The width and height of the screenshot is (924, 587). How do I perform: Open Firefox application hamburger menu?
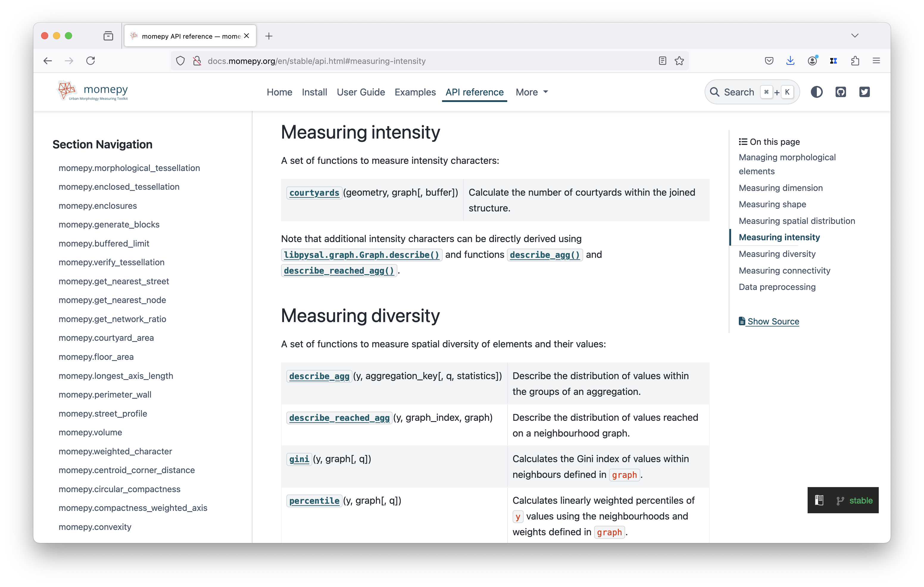pyautogui.click(x=876, y=61)
